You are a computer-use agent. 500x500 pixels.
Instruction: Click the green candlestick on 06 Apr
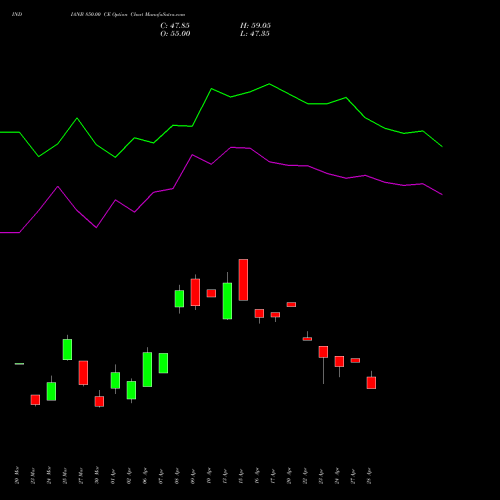[147, 369]
